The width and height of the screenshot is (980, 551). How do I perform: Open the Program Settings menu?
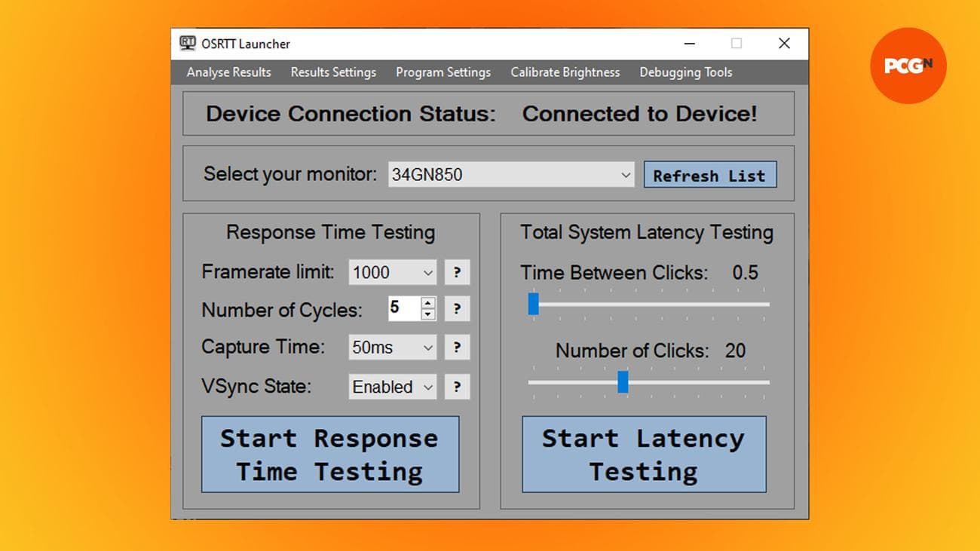[443, 72]
